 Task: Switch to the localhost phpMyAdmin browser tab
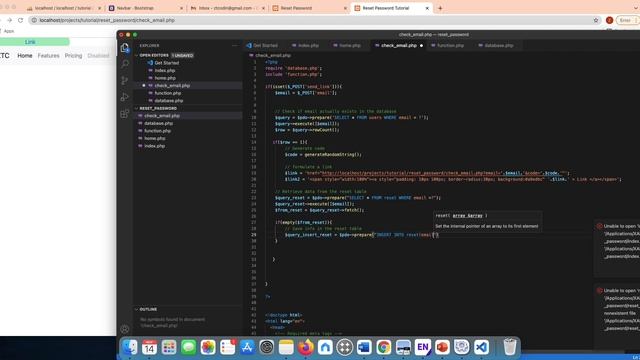tap(63, 8)
